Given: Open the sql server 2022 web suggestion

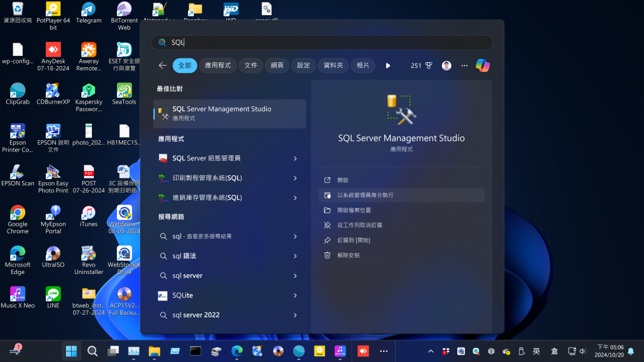Looking at the screenshot, I should coord(196,315).
